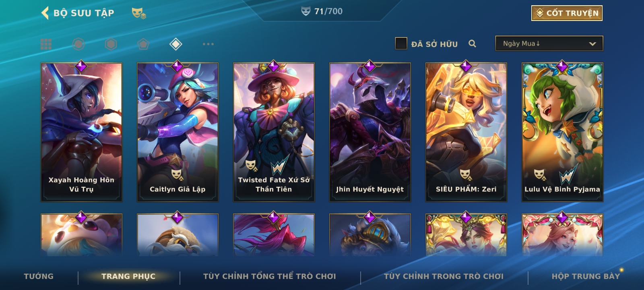Open the three-dots more filters menu
Screen dimensions: 644x290
coord(208,44)
